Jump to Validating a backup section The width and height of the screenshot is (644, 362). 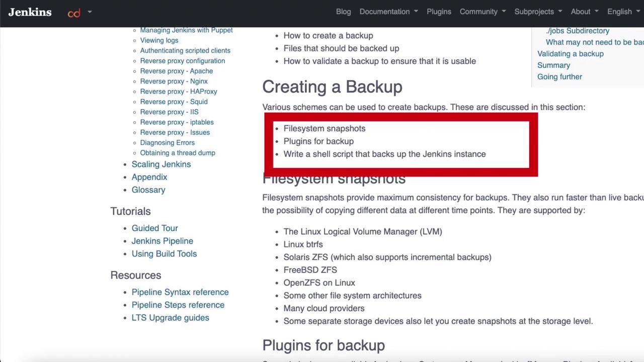point(571,54)
